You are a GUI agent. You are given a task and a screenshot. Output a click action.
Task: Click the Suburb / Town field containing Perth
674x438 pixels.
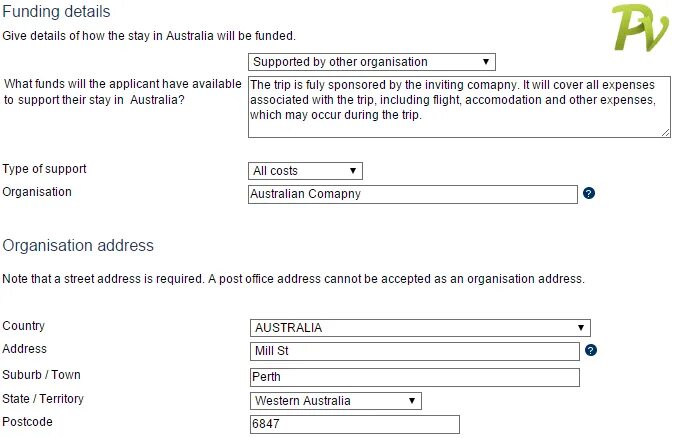414,377
